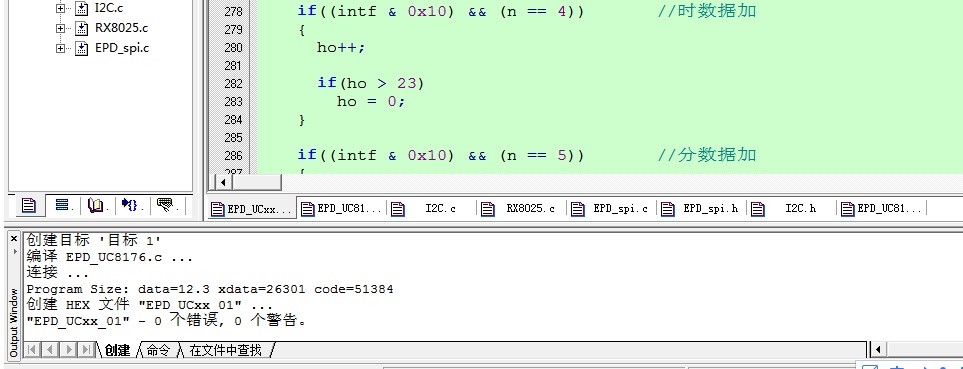
Task: Go to next output tab with right arrow
Action: pos(68,350)
